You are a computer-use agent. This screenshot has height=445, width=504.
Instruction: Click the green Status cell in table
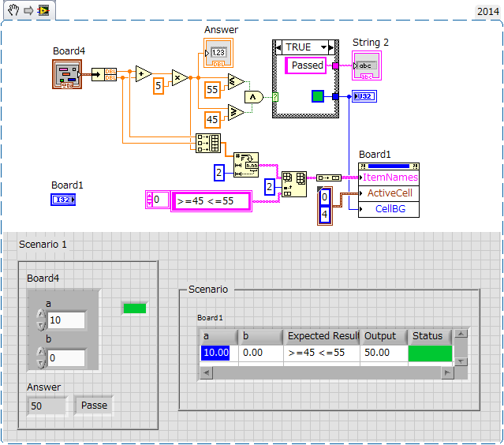tap(430, 353)
